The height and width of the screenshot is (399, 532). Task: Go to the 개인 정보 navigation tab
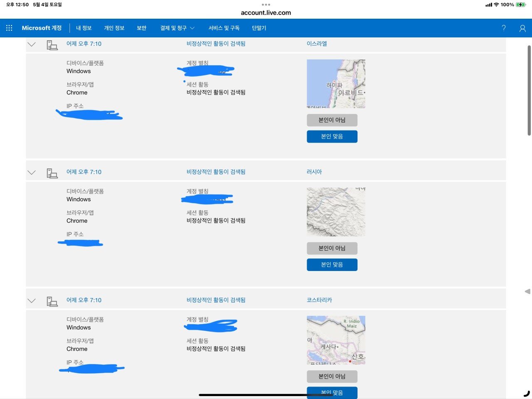coord(114,28)
